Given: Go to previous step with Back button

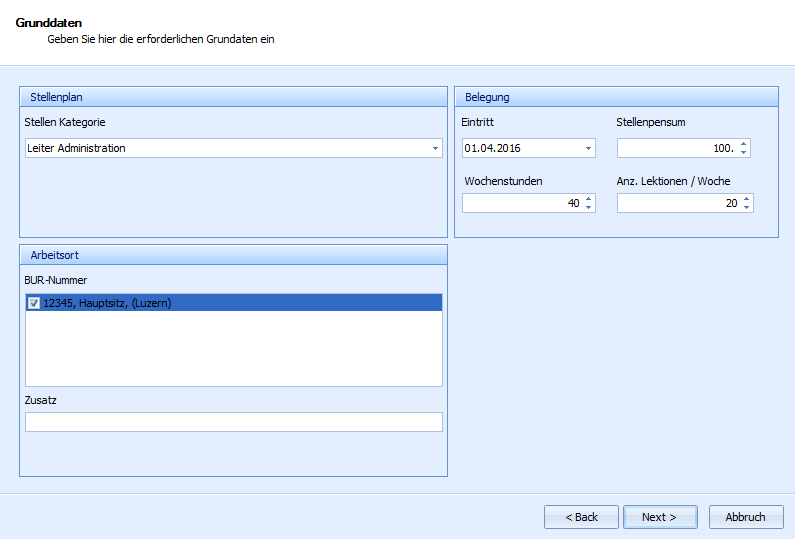Looking at the screenshot, I should [581, 517].
